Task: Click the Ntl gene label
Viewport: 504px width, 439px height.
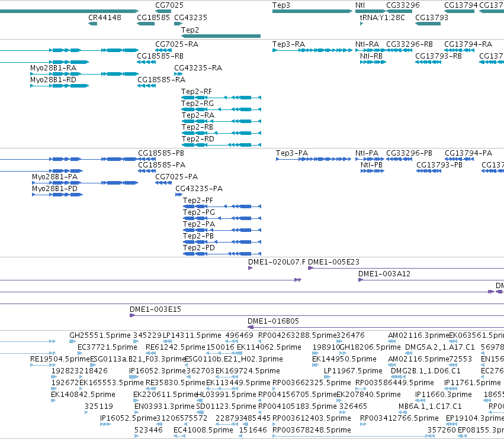Action: coord(360,5)
